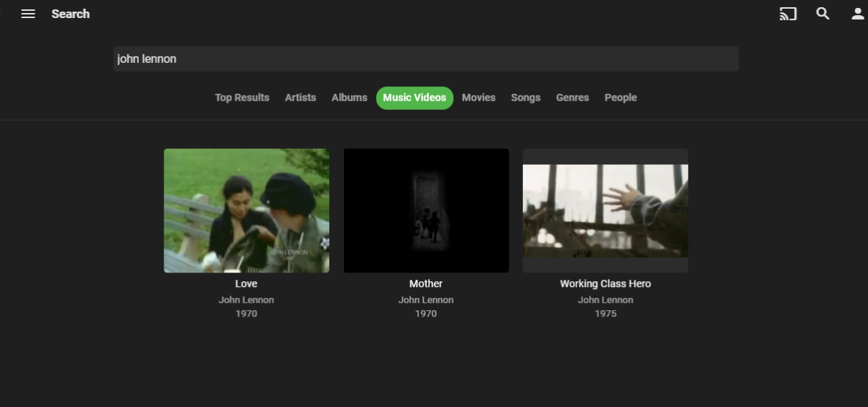
Task: Select the Music Videos tab
Action: tap(414, 98)
